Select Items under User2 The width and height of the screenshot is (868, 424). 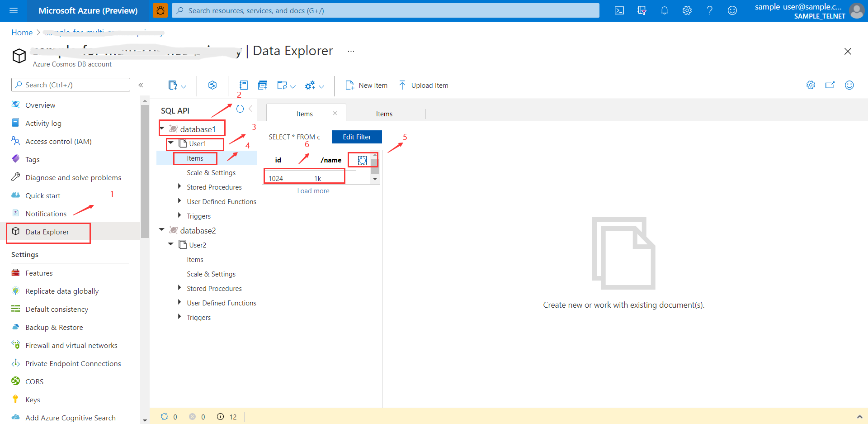click(195, 259)
